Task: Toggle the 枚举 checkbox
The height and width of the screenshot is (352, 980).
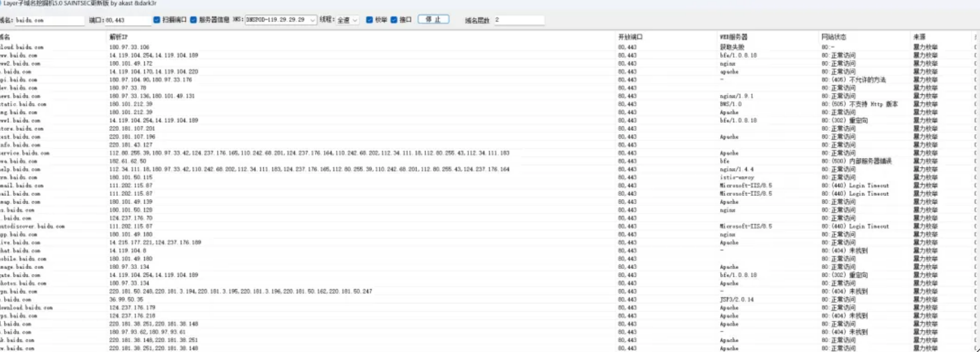Action: (x=369, y=20)
